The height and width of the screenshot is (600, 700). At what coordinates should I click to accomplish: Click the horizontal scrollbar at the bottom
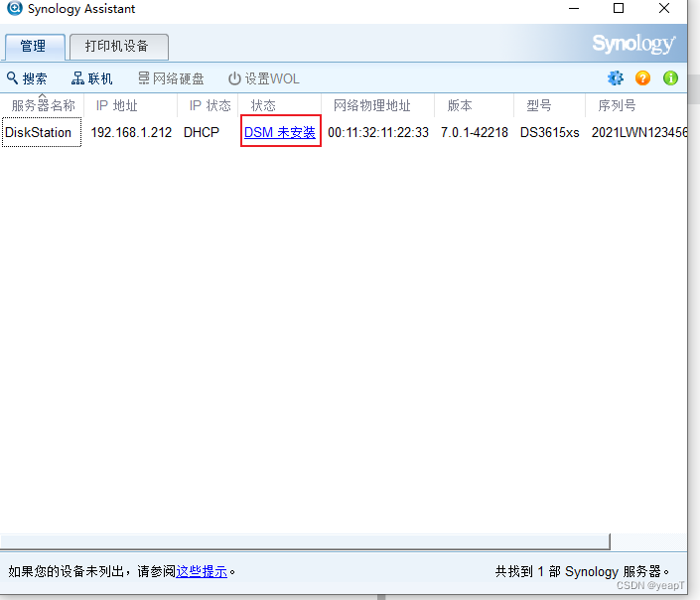coord(305,541)
